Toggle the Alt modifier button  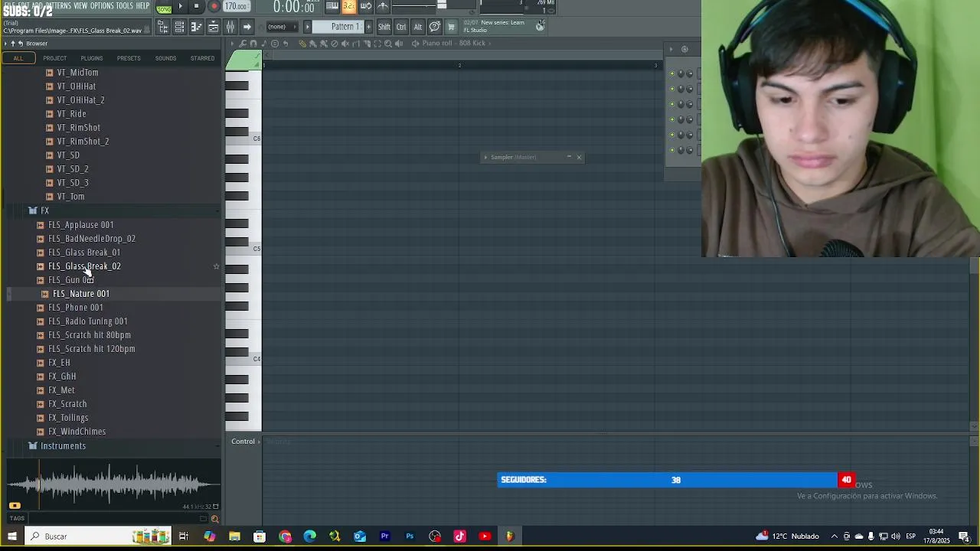click(418, 27)
